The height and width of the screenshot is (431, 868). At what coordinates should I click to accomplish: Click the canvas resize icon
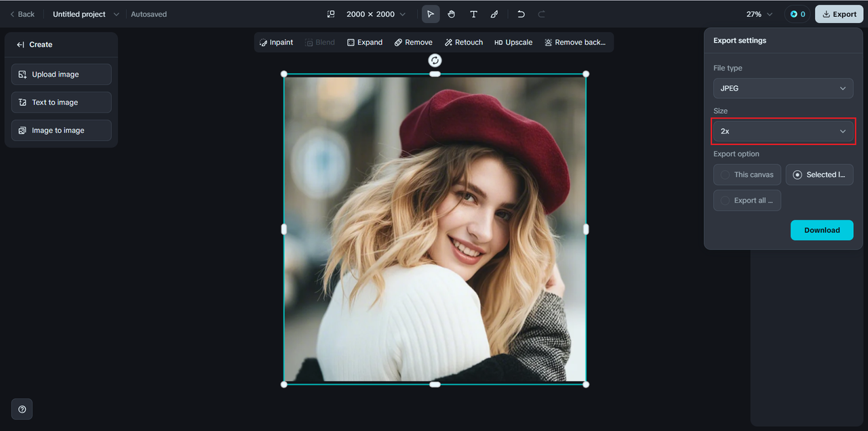331,14
